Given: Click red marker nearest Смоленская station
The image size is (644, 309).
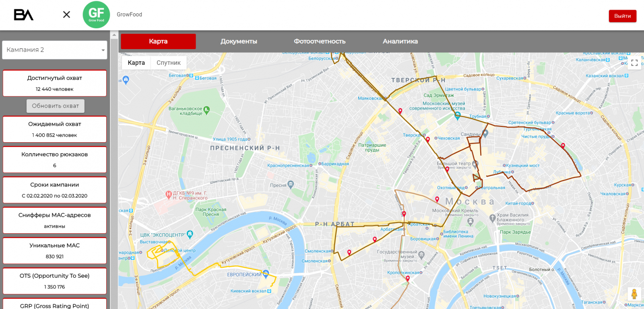Looking at the screenshot, I should (x=349, y=253).
